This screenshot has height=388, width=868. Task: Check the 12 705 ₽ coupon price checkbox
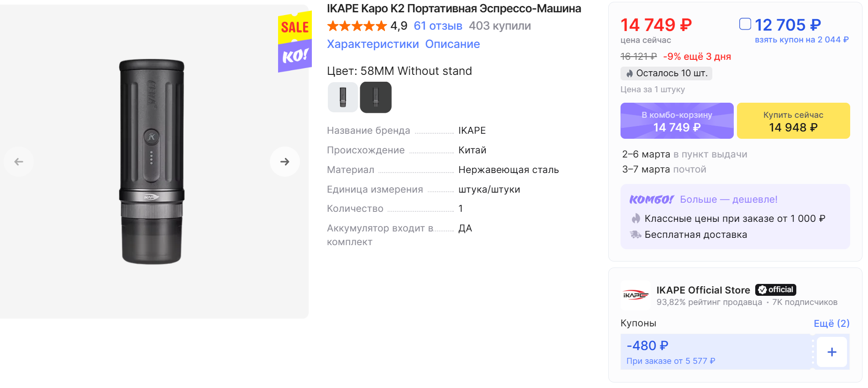745,24
